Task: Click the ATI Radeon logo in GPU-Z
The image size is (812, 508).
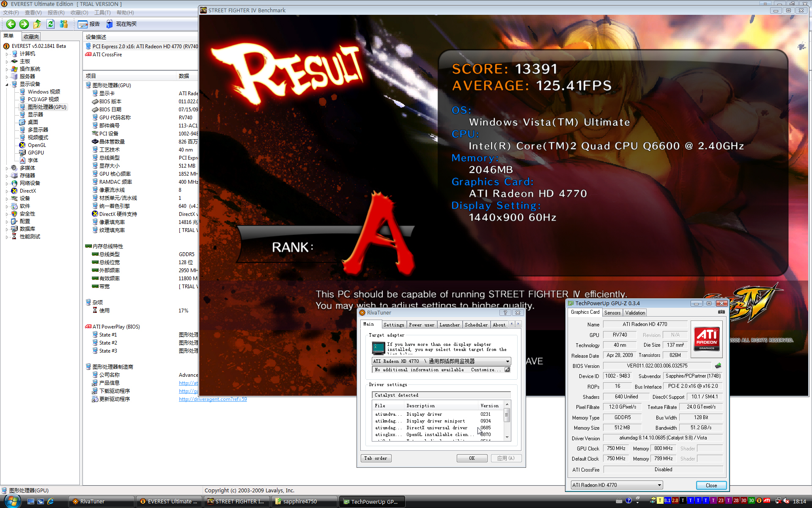Action: [x=707, y=339]
